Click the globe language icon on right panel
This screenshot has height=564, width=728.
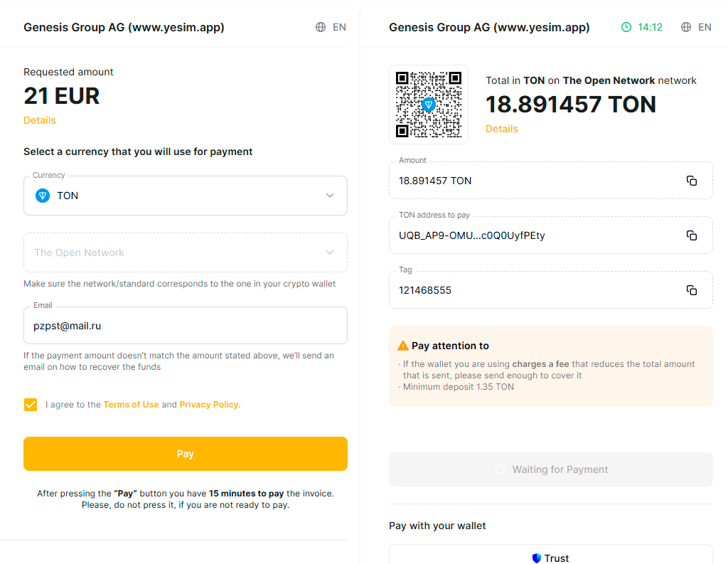pos(686,27)
